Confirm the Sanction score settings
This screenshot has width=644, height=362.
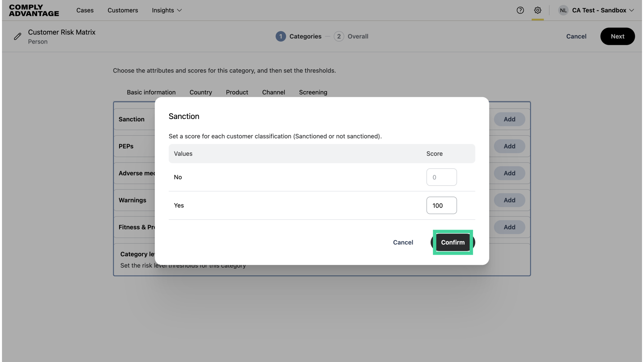452,242
